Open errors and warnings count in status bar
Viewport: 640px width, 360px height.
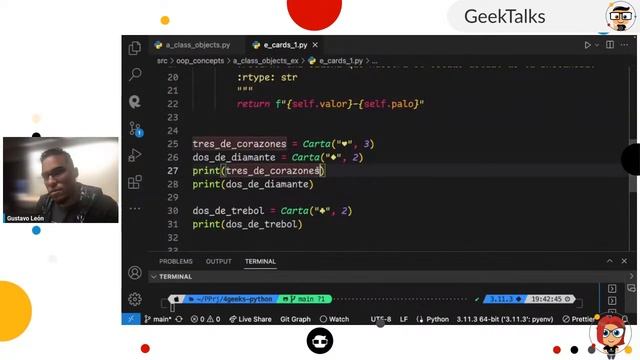pyautogui.click(x=206, y=319)
